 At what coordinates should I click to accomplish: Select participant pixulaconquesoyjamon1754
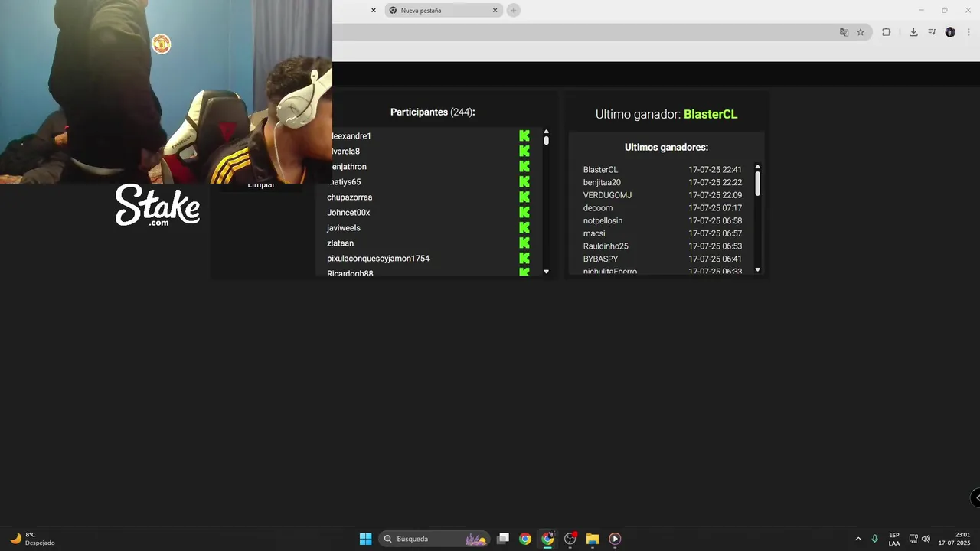pos(378,259)
